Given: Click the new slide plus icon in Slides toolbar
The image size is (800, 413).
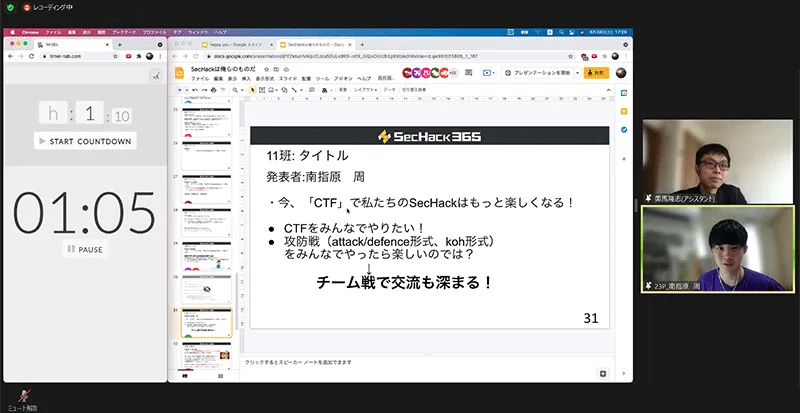Looking at the screenshot, I should click(180, 90).
